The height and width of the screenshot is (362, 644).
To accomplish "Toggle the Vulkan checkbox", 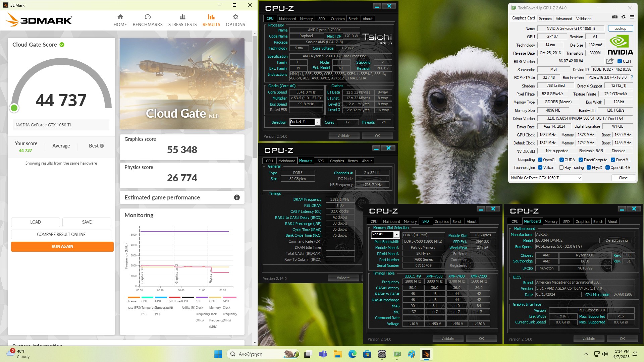I will pyautogui.click(x=540, y=168).
